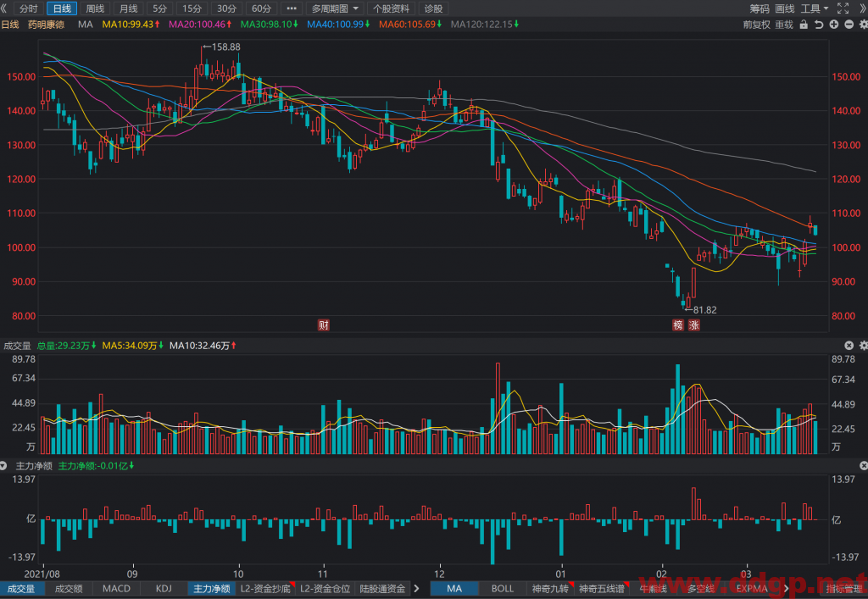868x599 pixels.
Task: Select the 成交额 turnover indicator tab
Action: [x=69, y=589]
